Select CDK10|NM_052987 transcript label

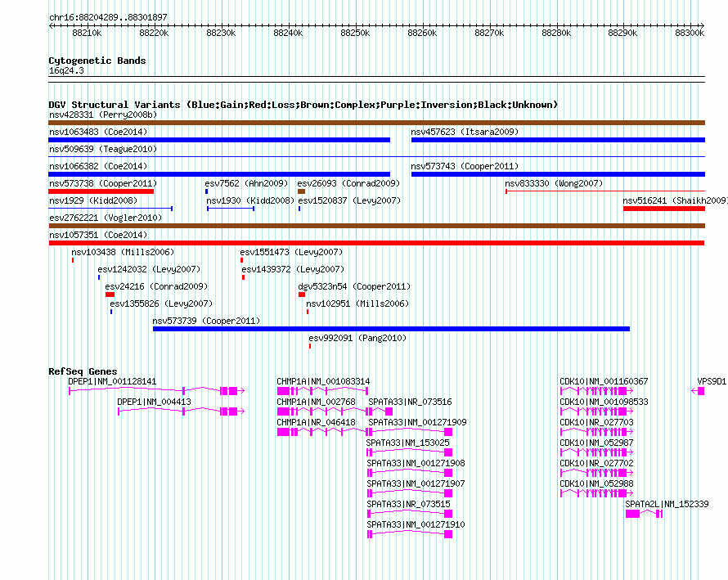[596, 443]
